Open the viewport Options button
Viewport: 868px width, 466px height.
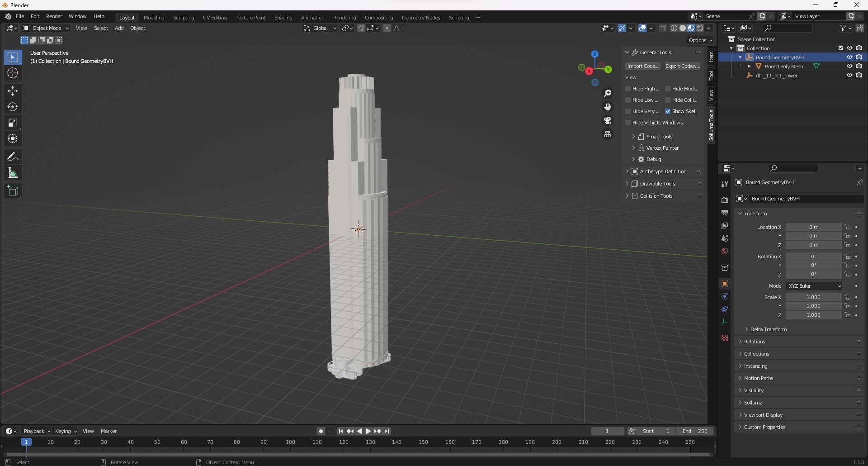pyautogui.click(x=700, y=40)
